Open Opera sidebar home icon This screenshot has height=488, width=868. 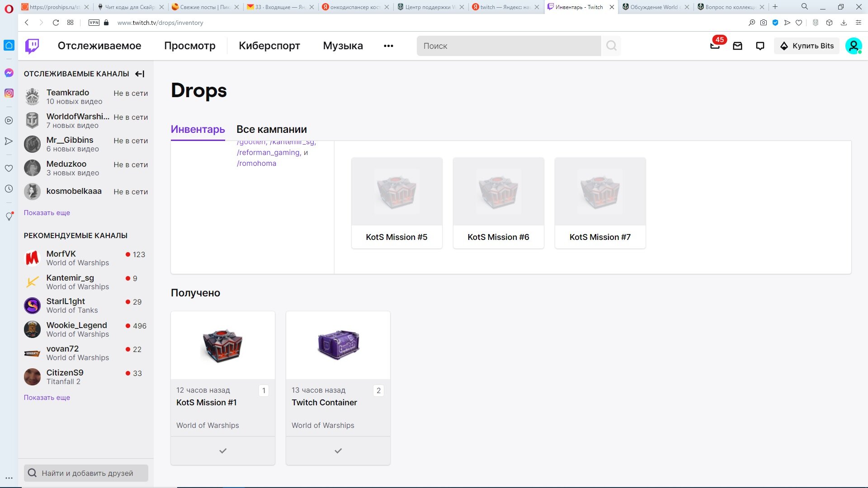(9, 45)
